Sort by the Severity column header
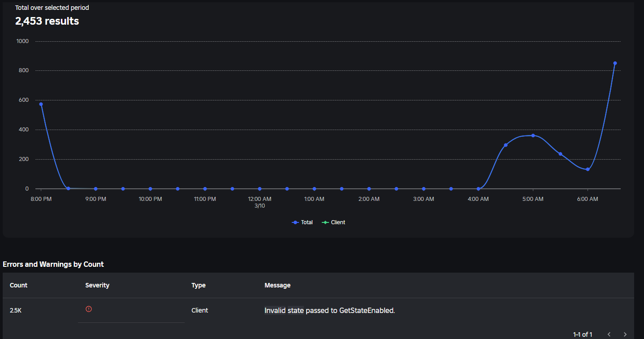Viewport: 644px width, 339px height. [97, 285]
